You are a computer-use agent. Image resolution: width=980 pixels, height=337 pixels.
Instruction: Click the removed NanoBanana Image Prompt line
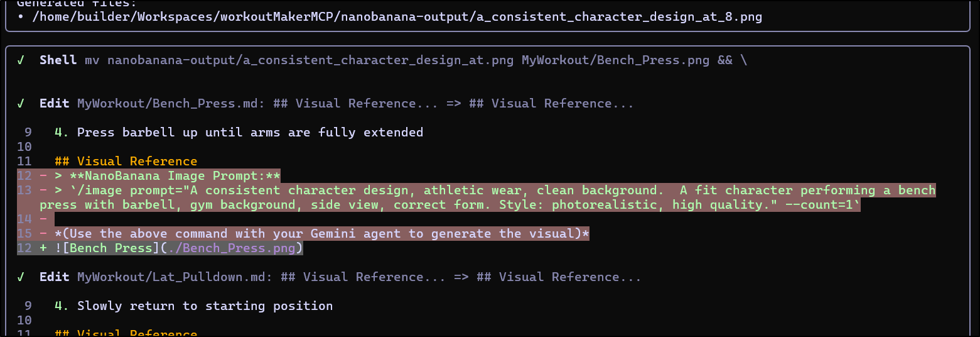[175, 176]
